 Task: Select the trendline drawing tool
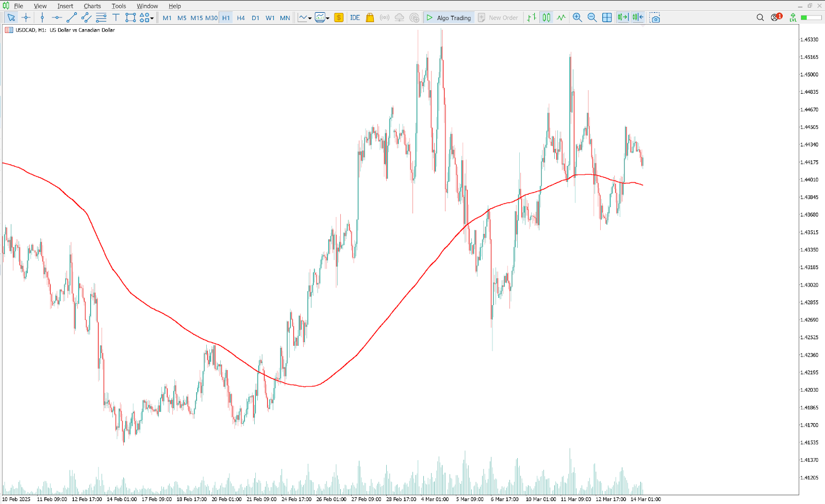(72, 18)
